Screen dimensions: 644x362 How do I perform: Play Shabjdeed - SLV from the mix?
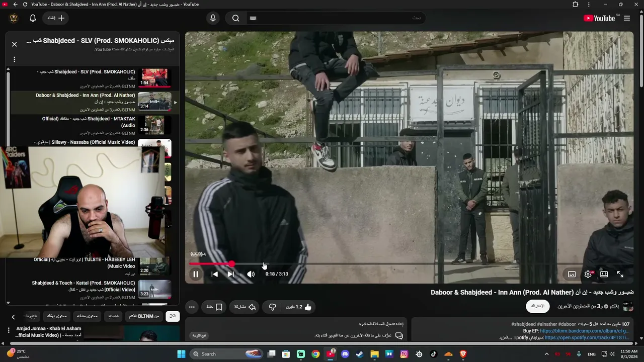click(x=94, y=78)
